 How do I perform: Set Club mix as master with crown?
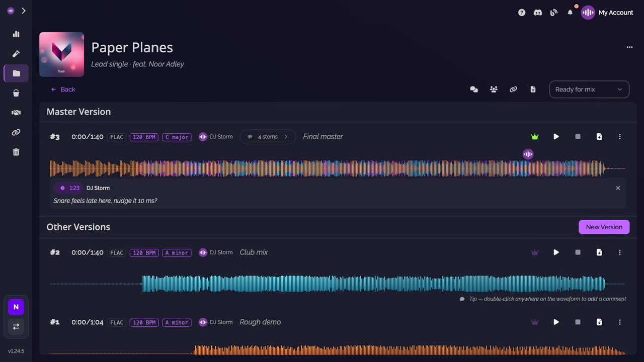point(535,252)
